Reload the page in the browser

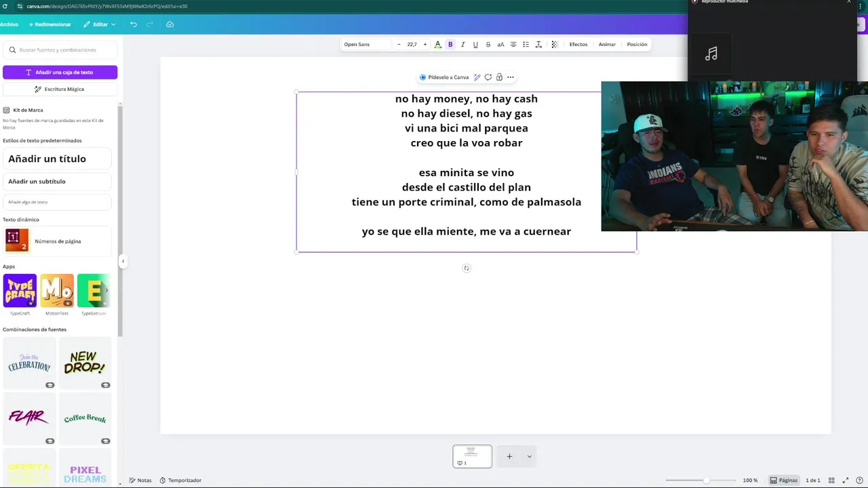point(5,6)
